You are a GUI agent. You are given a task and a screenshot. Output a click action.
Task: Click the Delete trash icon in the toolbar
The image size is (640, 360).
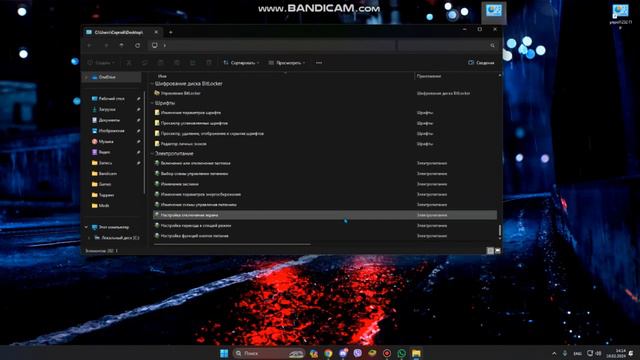[209, 63]
